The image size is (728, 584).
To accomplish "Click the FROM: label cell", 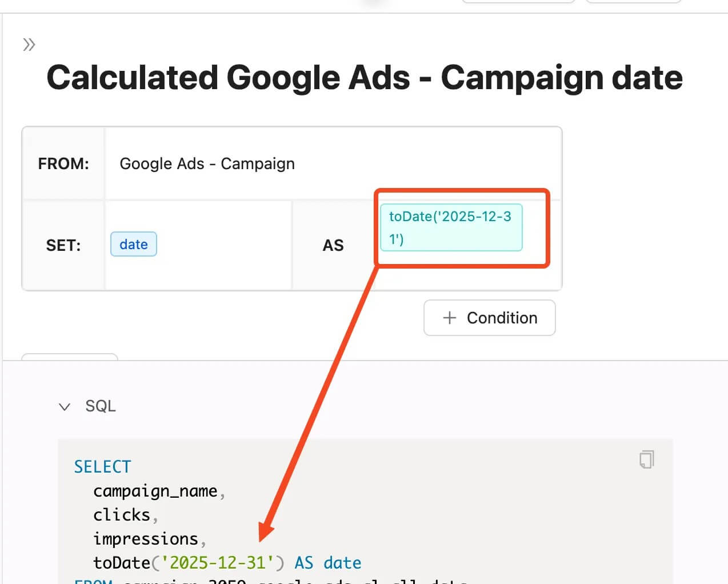I will click(63, 163).
